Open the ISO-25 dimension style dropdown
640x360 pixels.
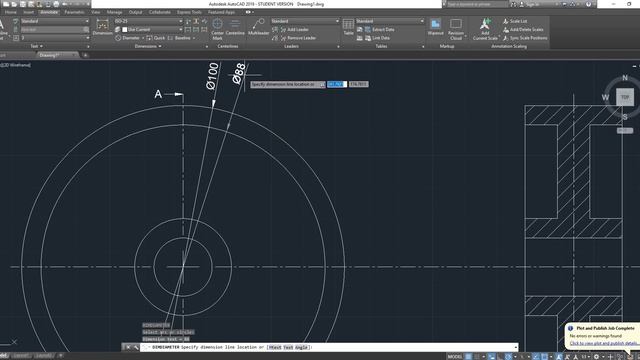(148, 21)
